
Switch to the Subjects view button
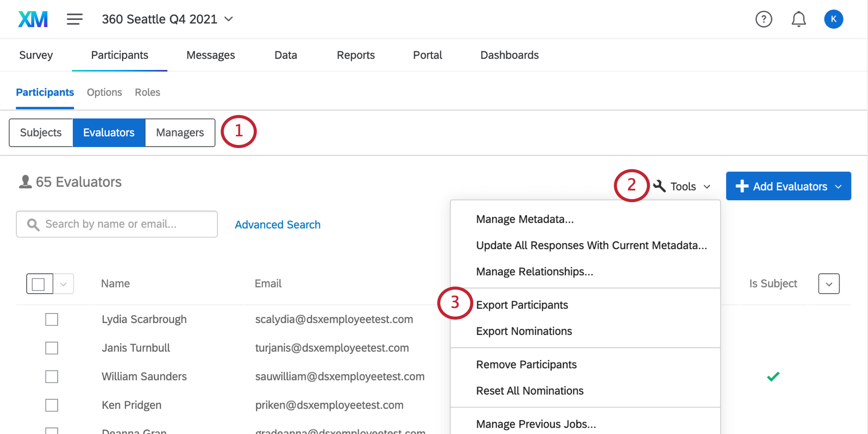pos(41,133)
